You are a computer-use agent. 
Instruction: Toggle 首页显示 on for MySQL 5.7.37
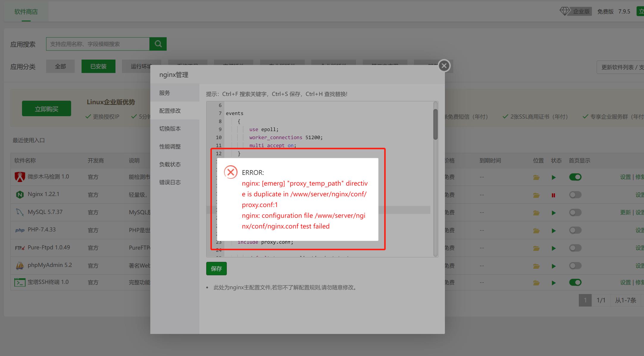pyautogui.click(x=575, y=212)
